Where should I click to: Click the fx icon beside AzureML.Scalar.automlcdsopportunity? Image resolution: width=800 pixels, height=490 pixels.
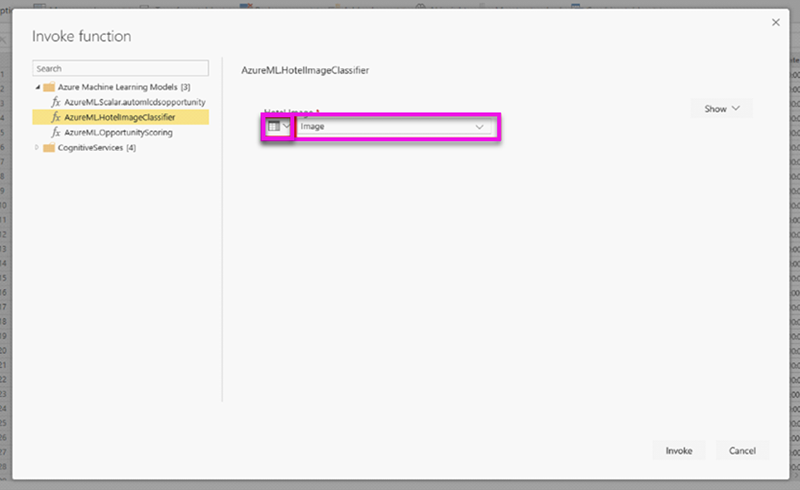(x=56, y=103)
